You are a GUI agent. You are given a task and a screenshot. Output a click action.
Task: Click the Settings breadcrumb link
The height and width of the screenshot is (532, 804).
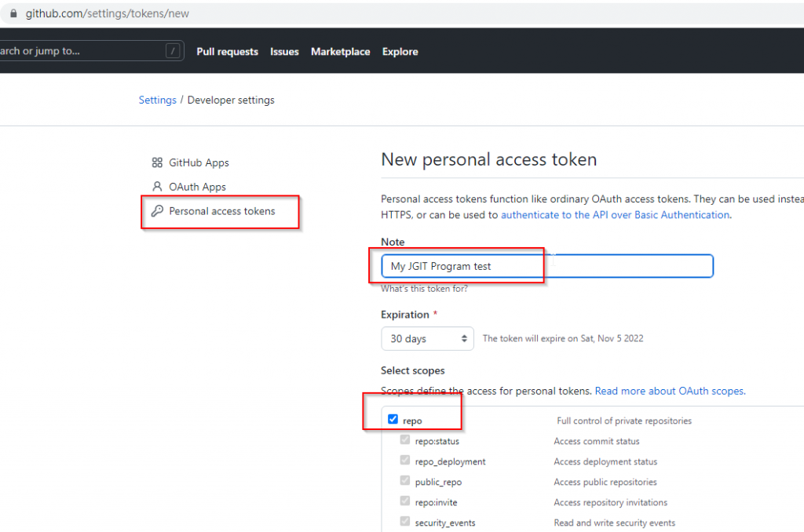[157, 100]
